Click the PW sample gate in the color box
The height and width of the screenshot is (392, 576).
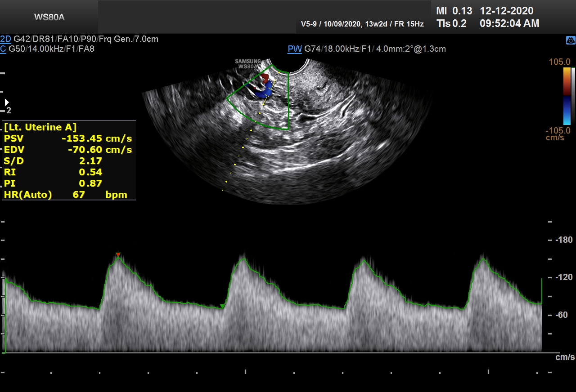pos(269,93)
